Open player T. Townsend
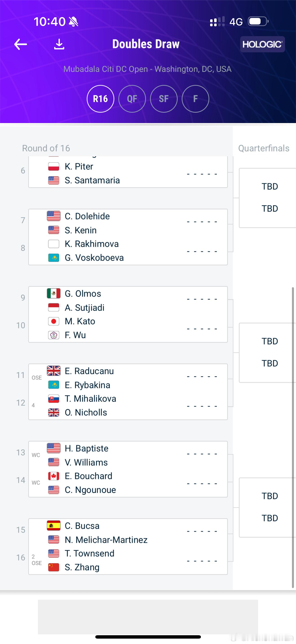296x644 pixels. (x=89, y=553)
